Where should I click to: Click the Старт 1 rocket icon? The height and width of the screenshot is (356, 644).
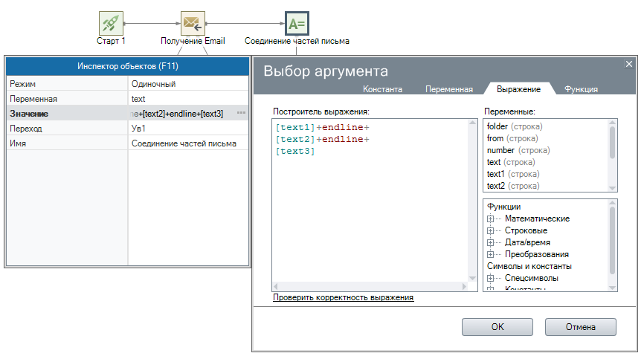point(111,23)
